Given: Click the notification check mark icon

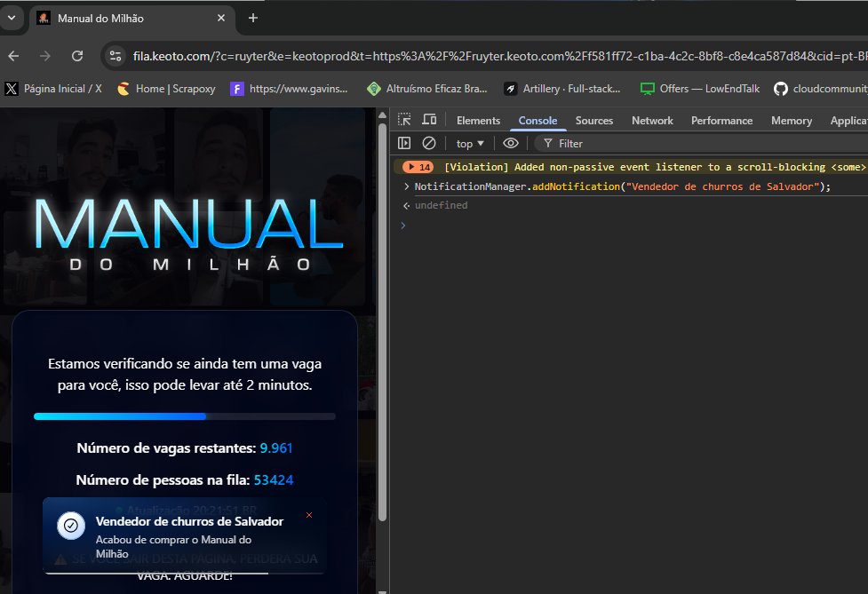Looking at the screenshot, I should tap(71, 526).
